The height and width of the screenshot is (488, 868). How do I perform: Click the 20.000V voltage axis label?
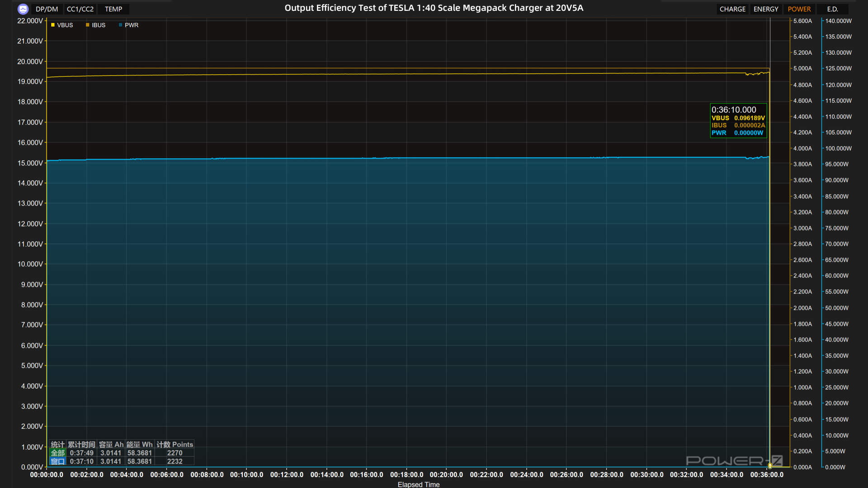pos(30,61)
